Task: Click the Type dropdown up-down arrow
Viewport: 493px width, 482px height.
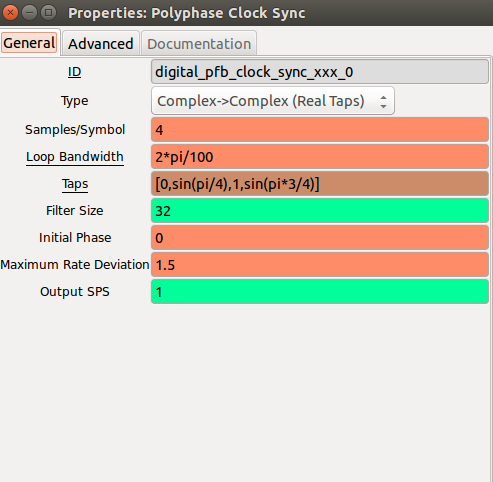Action: [383, 102]
